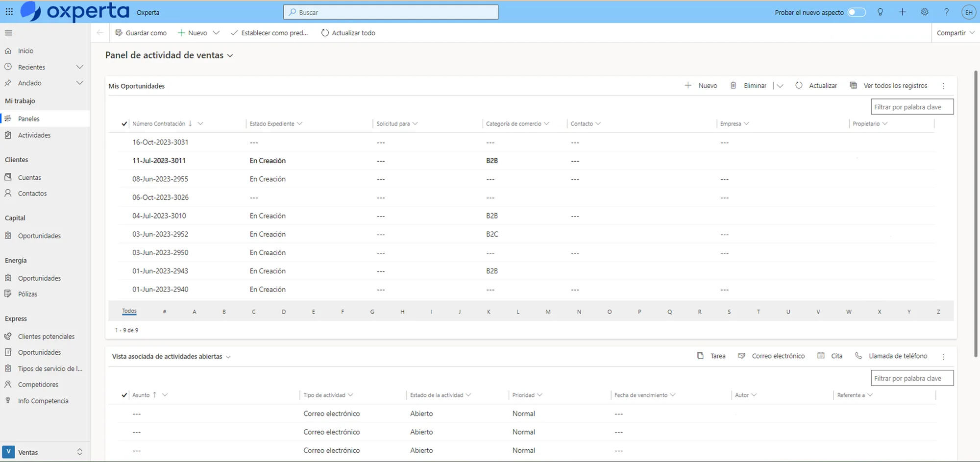Screen dimensions: 980x462
Task: Select all rows in Mis Oportunidades grid
Action: coord(124,124)
